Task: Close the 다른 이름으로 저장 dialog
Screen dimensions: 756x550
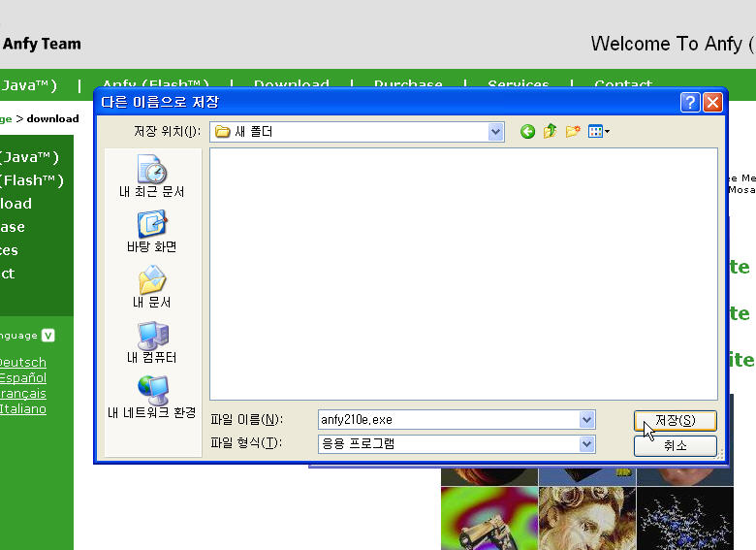Action: click(712, 102)
